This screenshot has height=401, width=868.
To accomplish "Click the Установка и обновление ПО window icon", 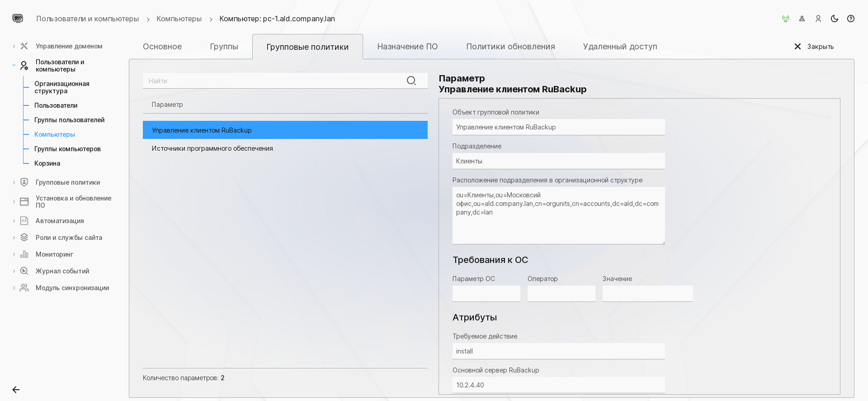I will [24, 202].
